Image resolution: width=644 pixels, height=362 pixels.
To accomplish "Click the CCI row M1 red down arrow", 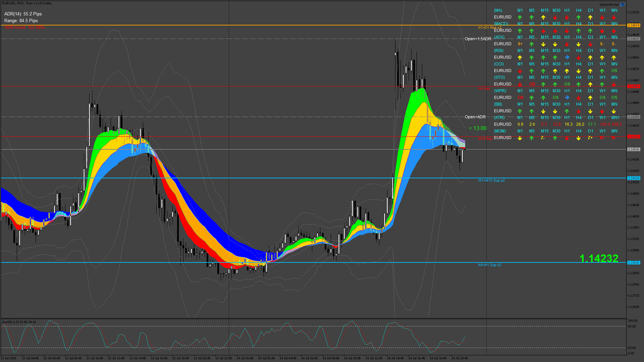I will pyautogui.click(x=520, y=71).
